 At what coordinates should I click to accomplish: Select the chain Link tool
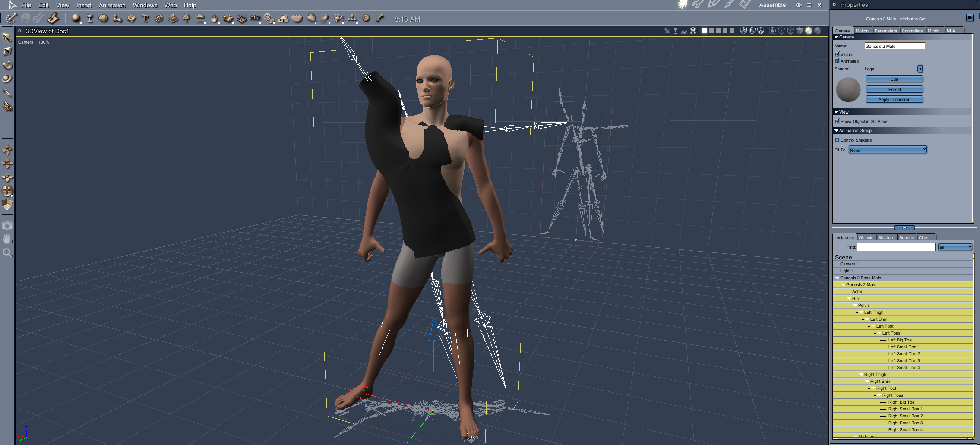point(7,107)
